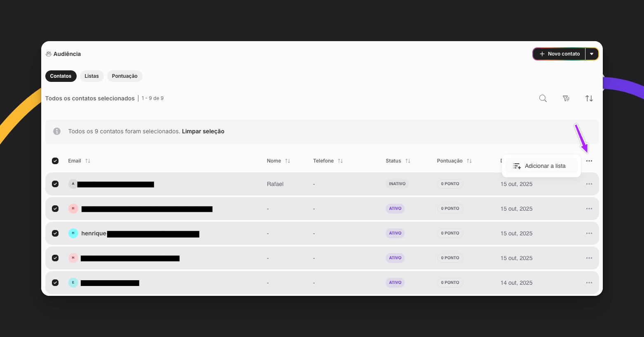
Task: Open three-dot menu for 14 out, 2025 row
Action: point(589,283)
